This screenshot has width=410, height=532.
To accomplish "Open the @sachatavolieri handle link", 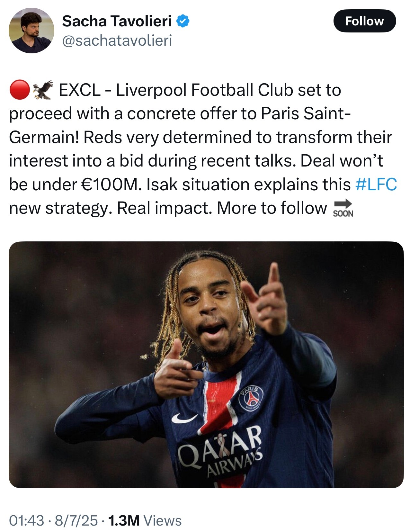I will coord(117,41).
